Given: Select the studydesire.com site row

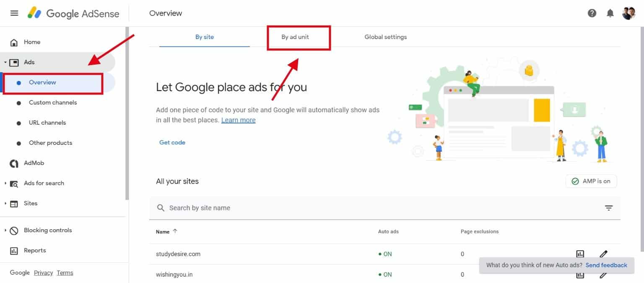Looking at the screenshot, I should (x=385, y=254).
